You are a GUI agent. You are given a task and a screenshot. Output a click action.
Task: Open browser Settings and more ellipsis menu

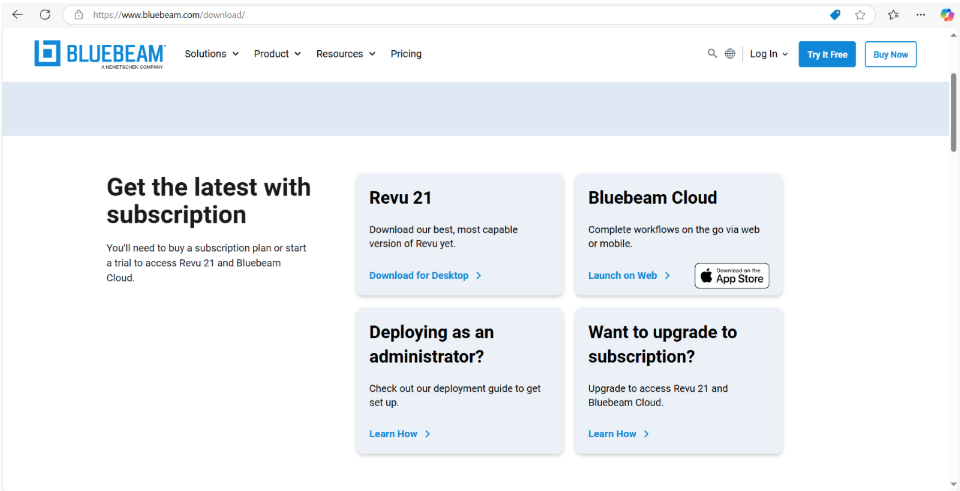920,15
